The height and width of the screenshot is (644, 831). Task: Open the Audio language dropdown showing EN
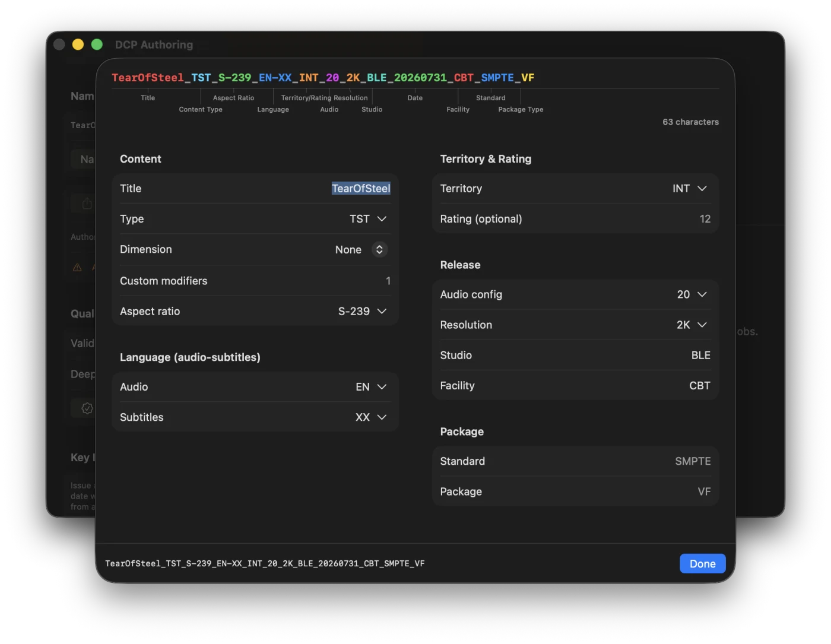click(371, 387)
